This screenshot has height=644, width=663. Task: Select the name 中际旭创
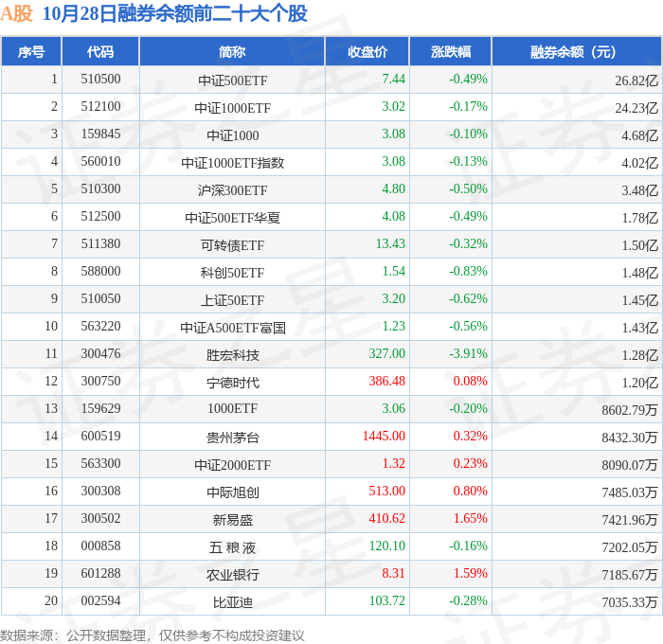233,492
